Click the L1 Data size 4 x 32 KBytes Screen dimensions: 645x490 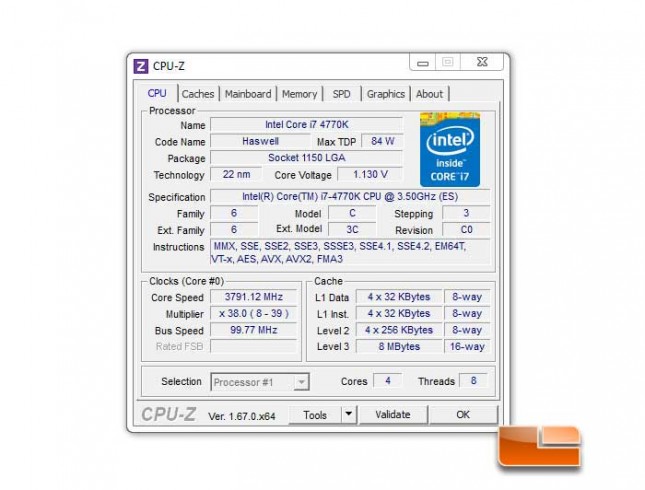pyautogui.click(x=399, y=297)
